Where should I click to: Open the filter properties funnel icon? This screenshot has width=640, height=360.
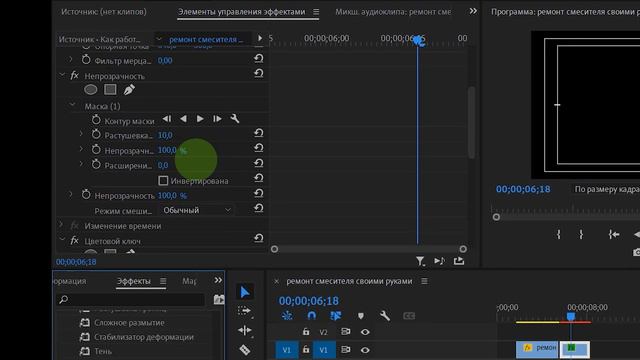pyautogui.click(x=420, y=261)
